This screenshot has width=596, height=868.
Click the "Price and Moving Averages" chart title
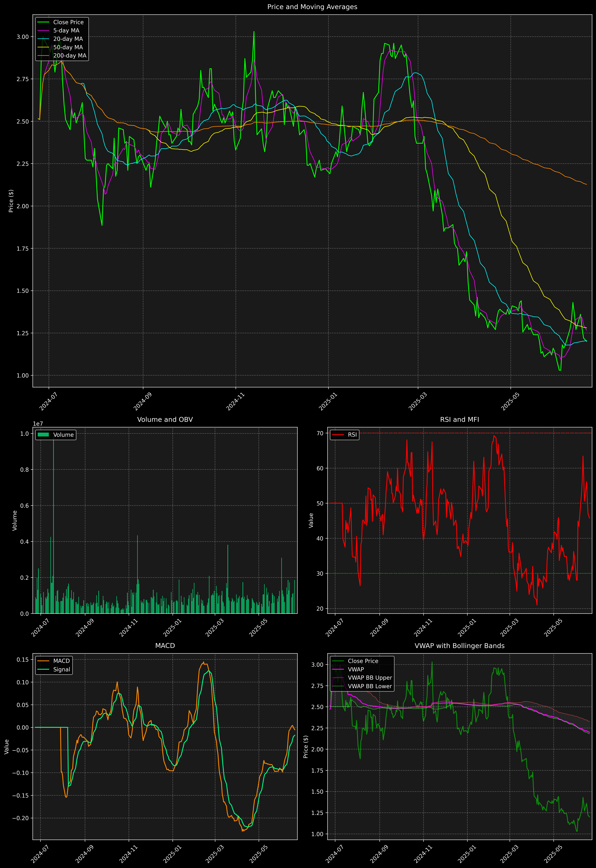tap(312, 7)
